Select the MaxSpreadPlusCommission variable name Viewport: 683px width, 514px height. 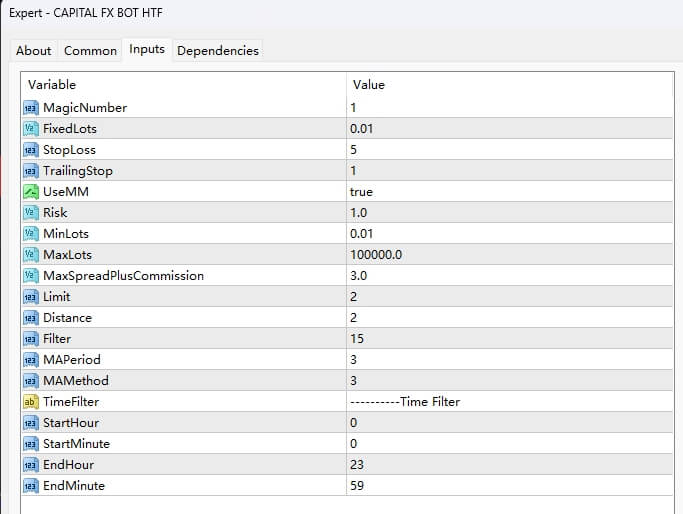click(123, 276)
